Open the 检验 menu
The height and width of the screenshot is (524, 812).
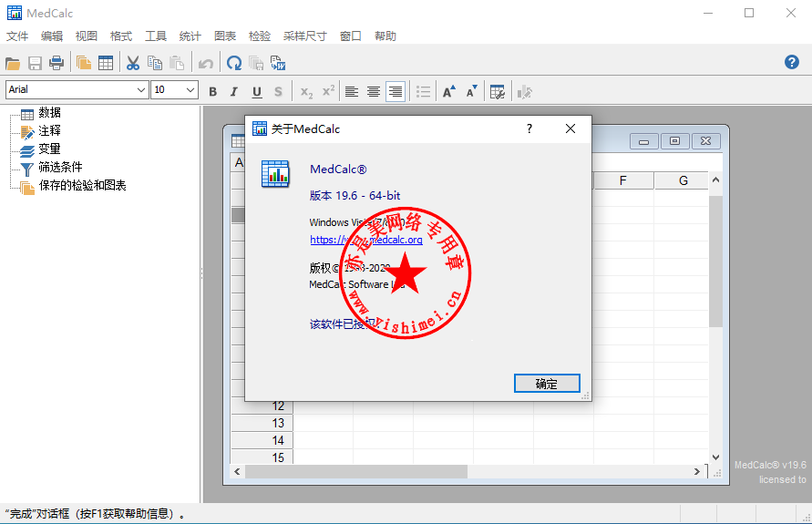click(x=260, y=36)
